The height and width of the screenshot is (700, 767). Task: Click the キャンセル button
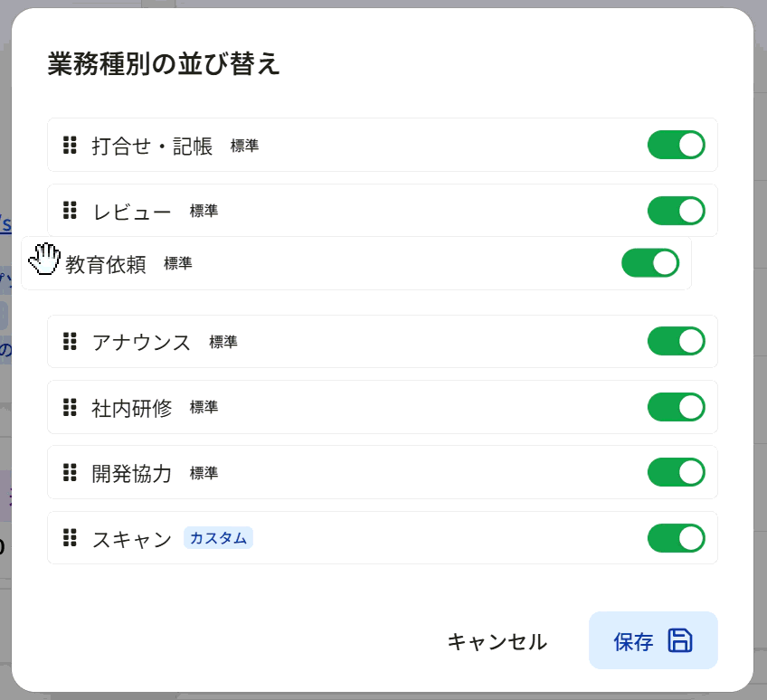[x=497, y=641]
